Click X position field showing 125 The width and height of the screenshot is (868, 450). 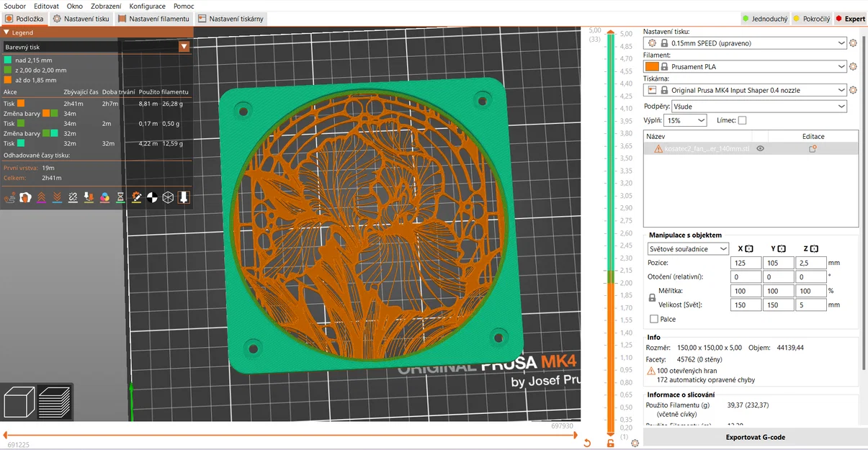pyautogui.click(x=746, y=263)
